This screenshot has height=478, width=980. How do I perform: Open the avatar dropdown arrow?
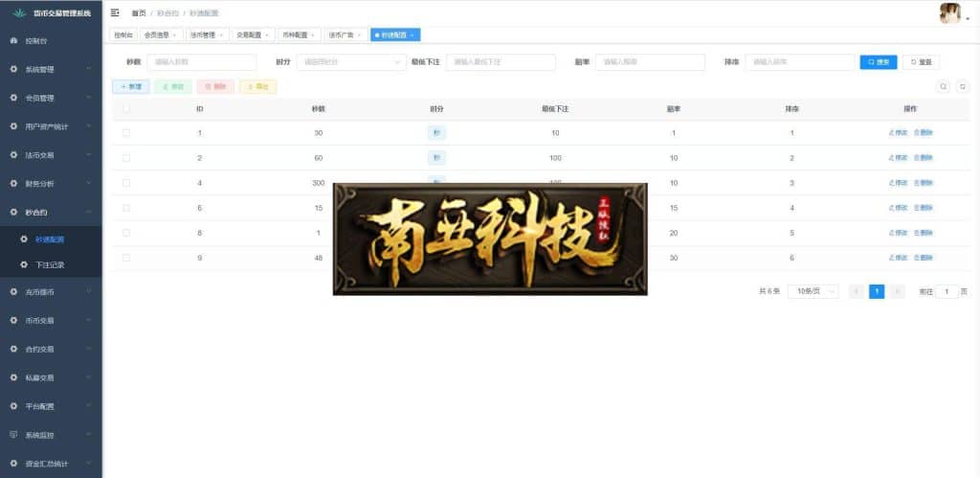click(968, 19)
